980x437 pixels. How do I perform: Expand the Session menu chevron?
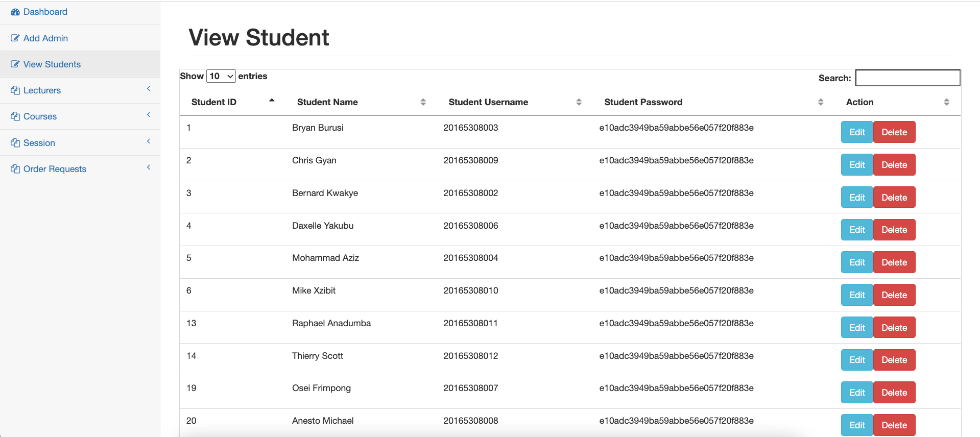click(x=149, y=141)
